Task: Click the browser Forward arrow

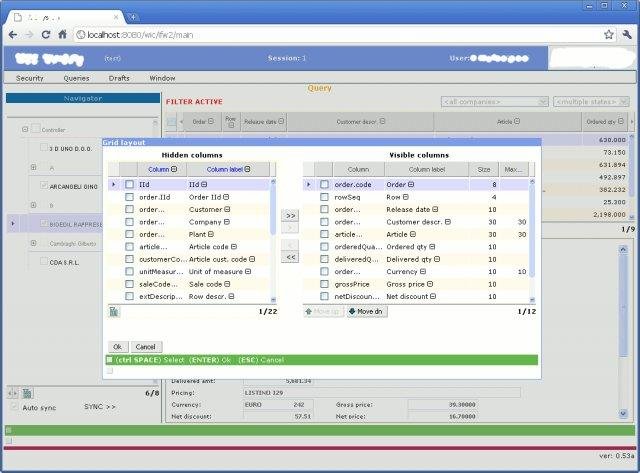Action: 29,35
